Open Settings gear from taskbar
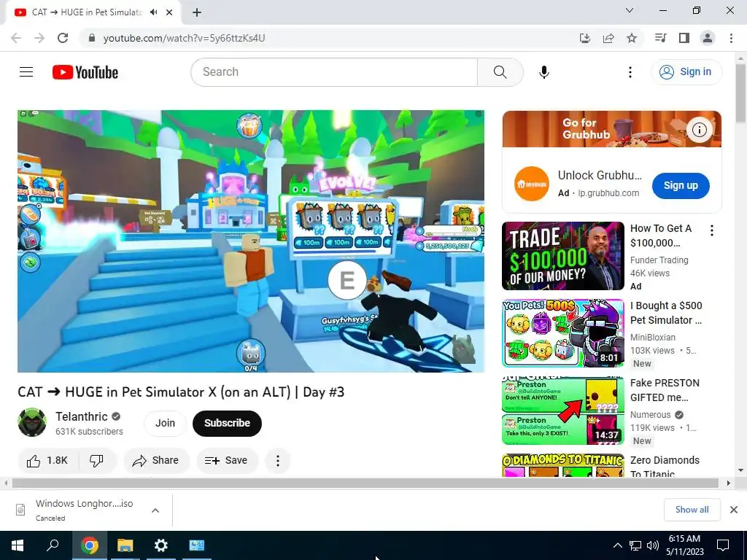The image size is (747, 560). 161,545
